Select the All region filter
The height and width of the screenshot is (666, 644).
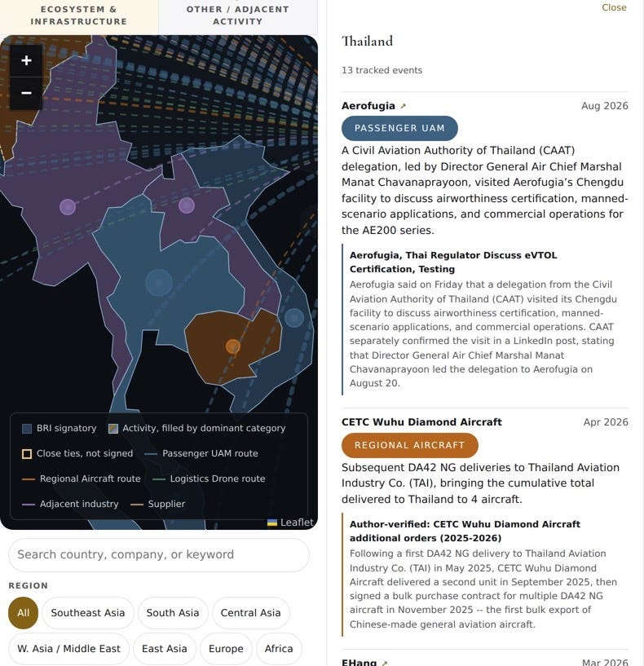24,613
